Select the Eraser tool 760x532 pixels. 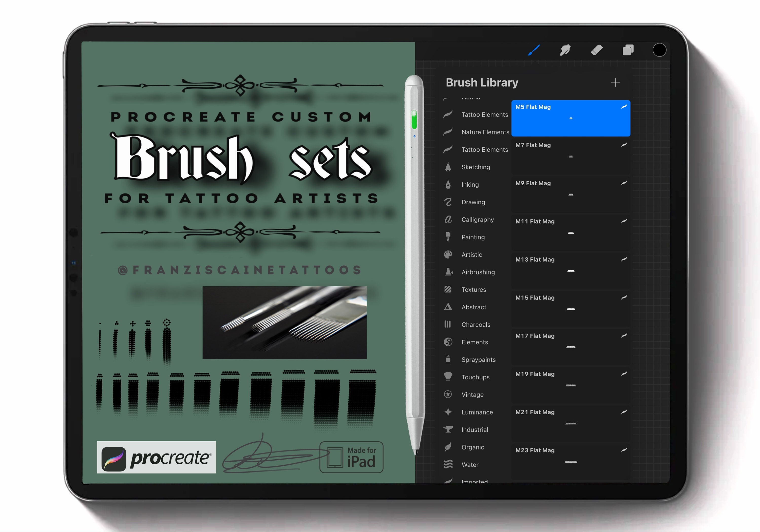(x=597, y=50)
